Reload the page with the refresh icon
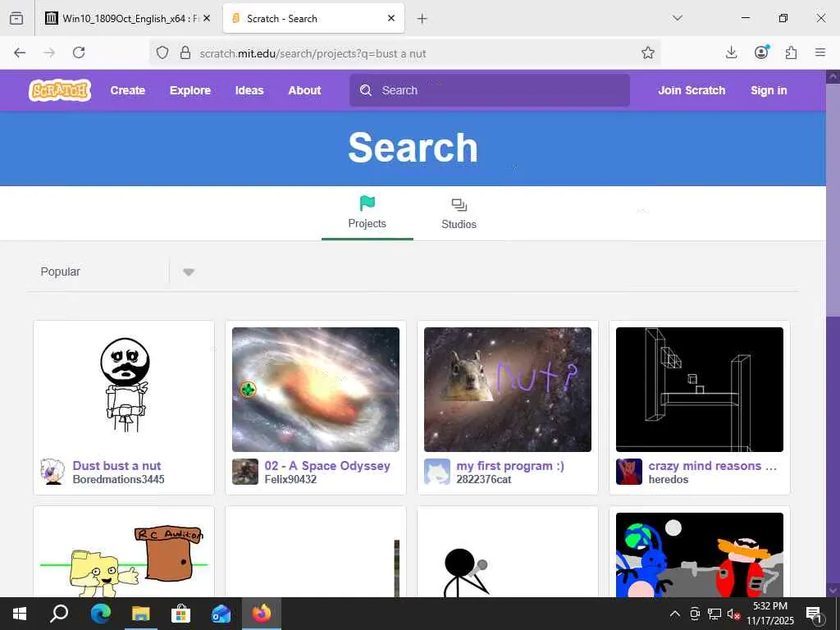 point(79,52)
